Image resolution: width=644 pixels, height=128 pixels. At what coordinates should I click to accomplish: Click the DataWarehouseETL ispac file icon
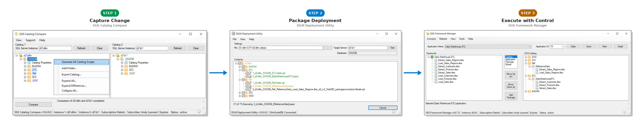250,76
